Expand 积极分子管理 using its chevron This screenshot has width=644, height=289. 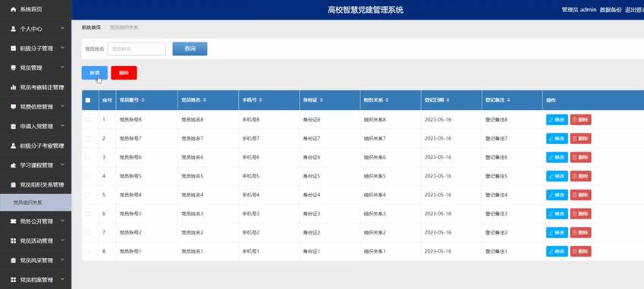tap(62, 48)
